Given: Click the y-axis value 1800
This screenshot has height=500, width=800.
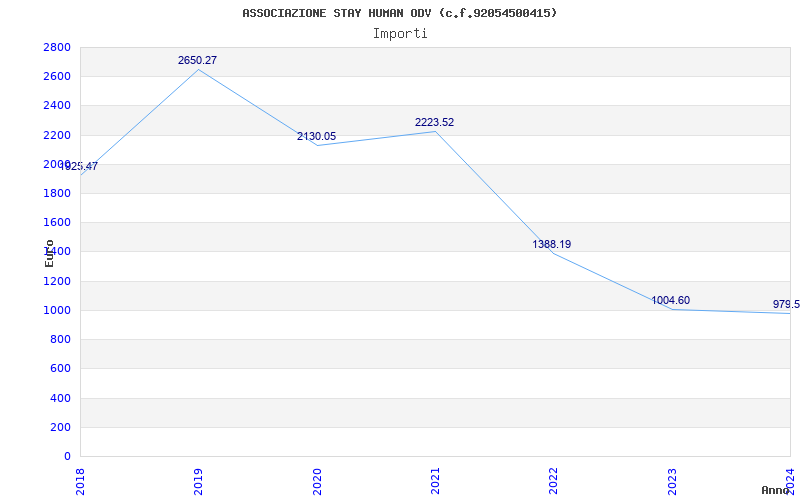Looking at the screenshot, I should 57,193.
